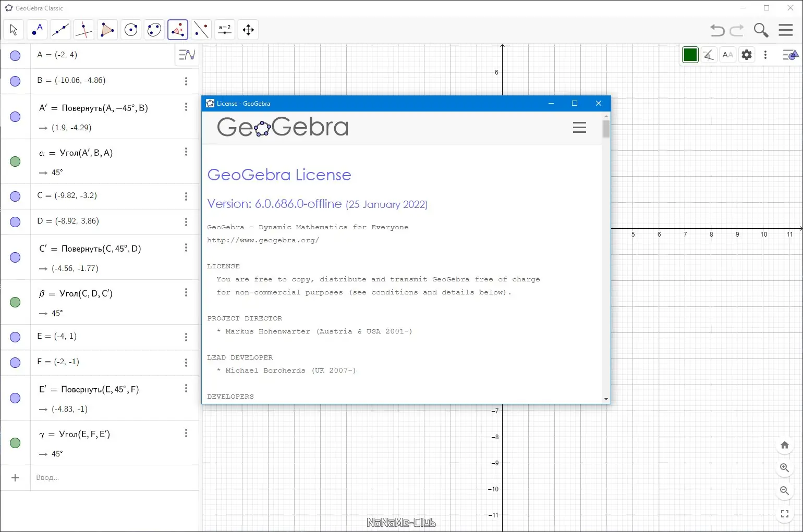Click the version 6.0.686.0-offline text
This screenshot has height=532, width=803.
275,204
